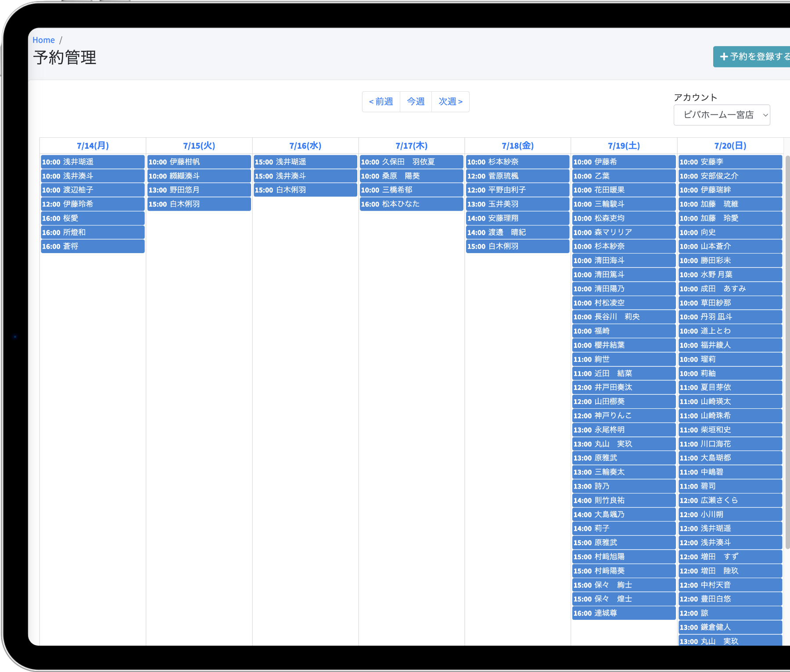
Task: Open the Home breadcrumb link
Action: point(43,40)
